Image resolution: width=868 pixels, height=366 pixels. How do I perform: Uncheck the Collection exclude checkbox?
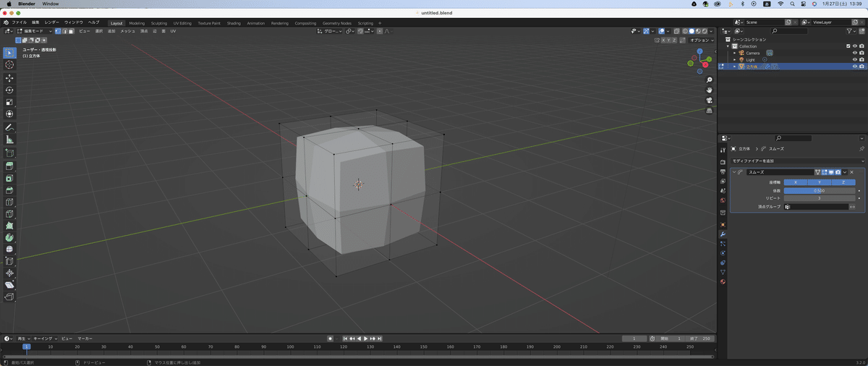pyautogui.click(x=848, y=46)
